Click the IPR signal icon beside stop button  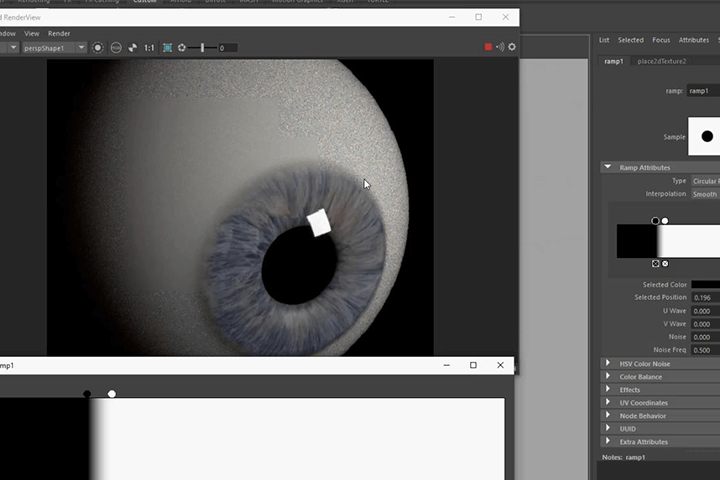(500, 47)
